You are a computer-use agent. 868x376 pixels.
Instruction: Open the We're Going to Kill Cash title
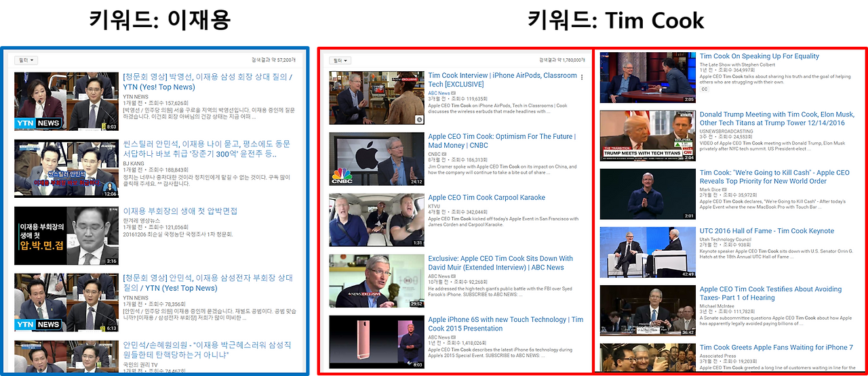tap(774, 177)
